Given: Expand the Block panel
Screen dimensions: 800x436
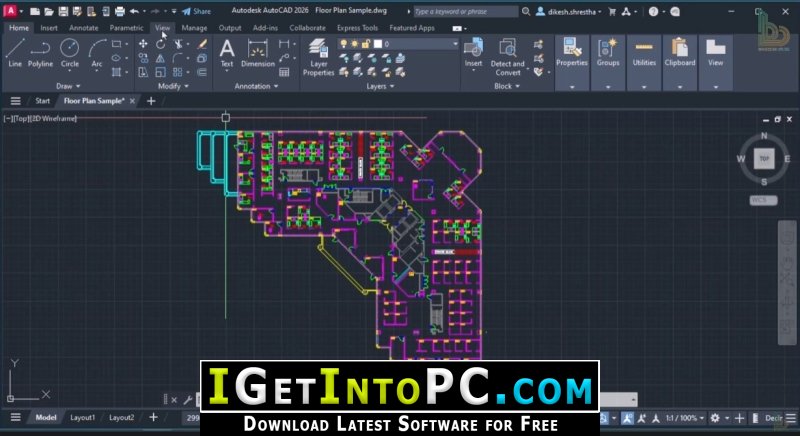Looking at the screenshot, I should coord(507,86).
